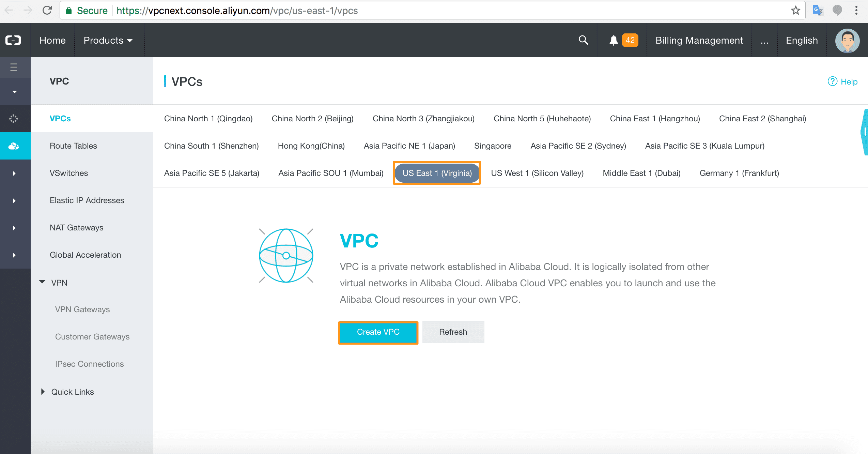The width and height of the screenshot is (868, 454).
Task: Select region Asia Pacific SE 5 (Jakarta)
Action: pos(212,173)
